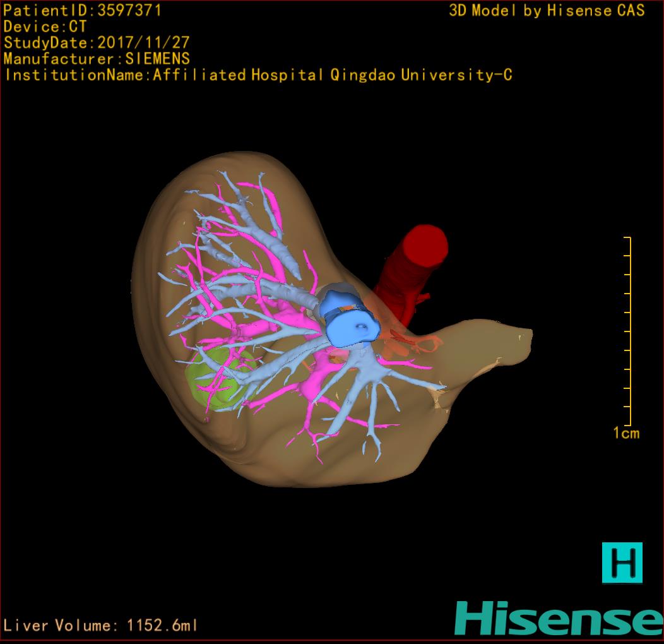Click the InstitutionName Affiliated Hospital Qingdao University text
Viewport: 664px width, 644px height.
pos(258,75)
